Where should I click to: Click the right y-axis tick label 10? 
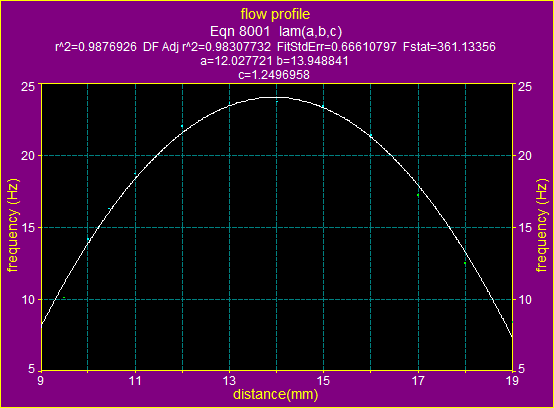525,300
